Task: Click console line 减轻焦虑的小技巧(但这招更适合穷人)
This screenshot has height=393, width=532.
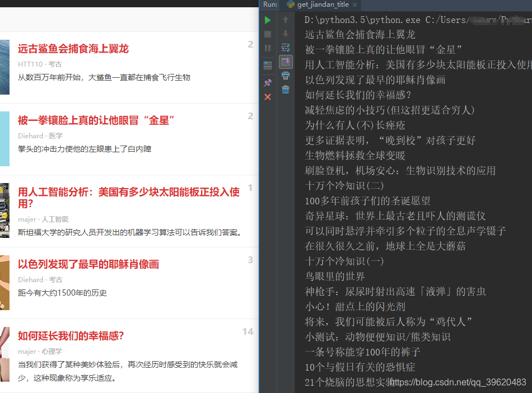Action: pyautogui.click(x=390, y=110)
